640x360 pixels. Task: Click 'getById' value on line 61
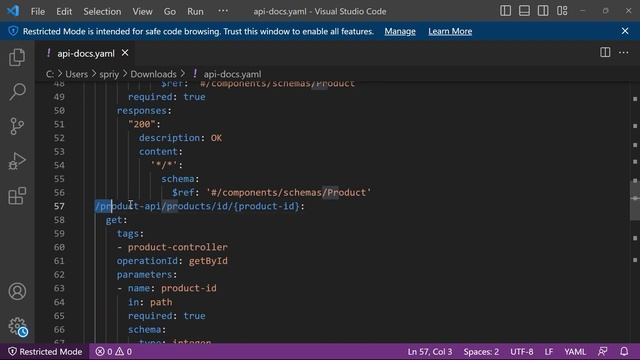208,261
